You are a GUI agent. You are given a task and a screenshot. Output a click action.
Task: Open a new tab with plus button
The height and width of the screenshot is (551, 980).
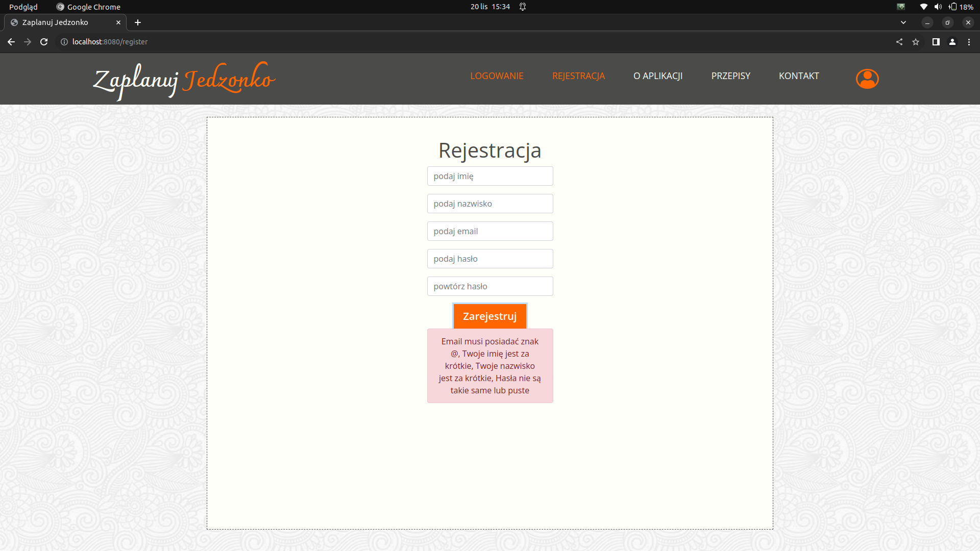(x=138, y=22)
